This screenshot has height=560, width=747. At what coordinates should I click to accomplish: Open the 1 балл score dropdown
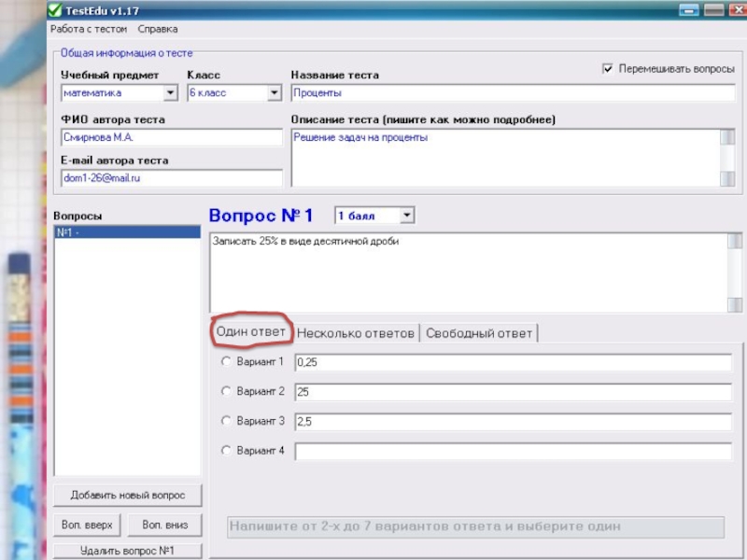pyautogui.click(x=406, y=216)
